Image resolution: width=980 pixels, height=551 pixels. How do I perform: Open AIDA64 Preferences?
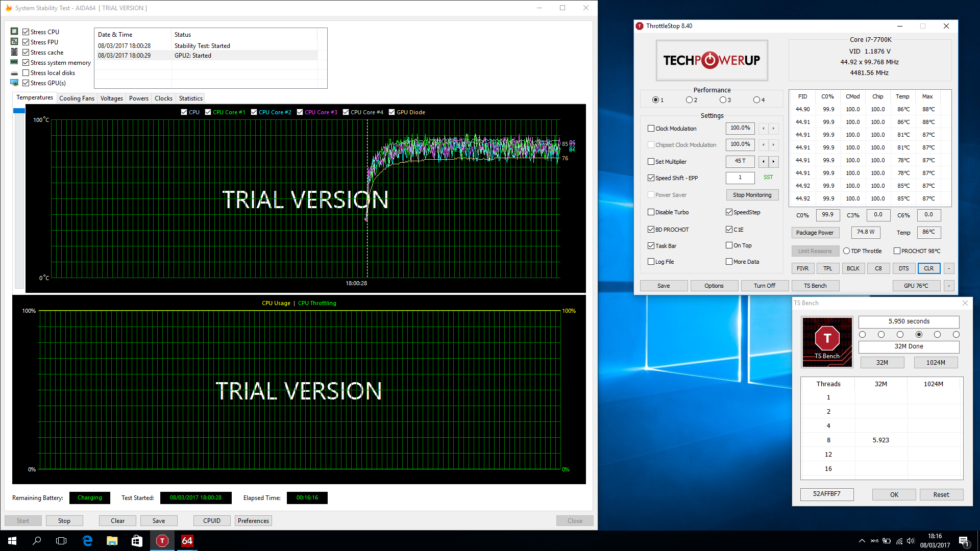pyautogui.click(x=253, y=521)
